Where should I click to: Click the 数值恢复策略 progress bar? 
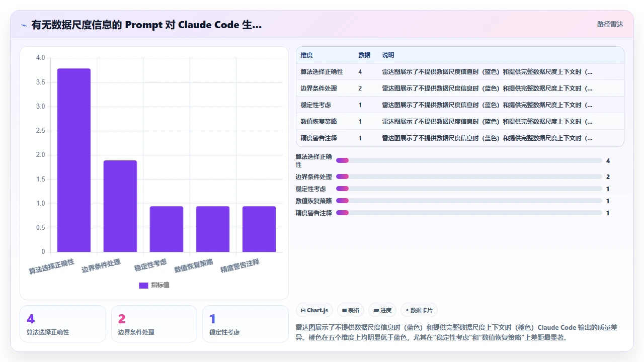point(469,201)
